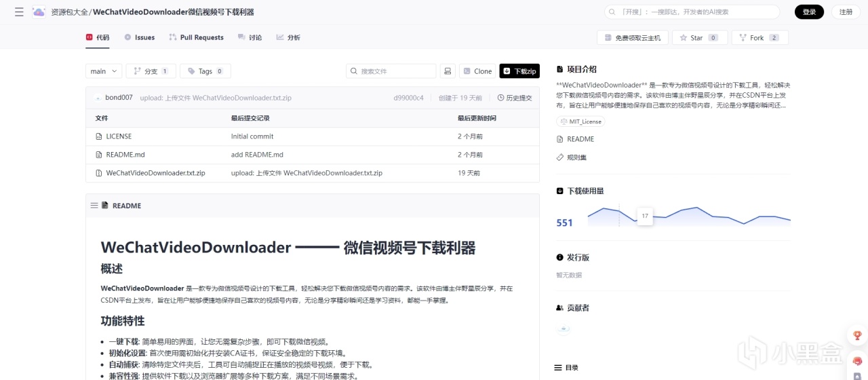The image size is (868, 380).
Task: Click the commit time 创建于 19 天前
Action: (x=460, y=98)
